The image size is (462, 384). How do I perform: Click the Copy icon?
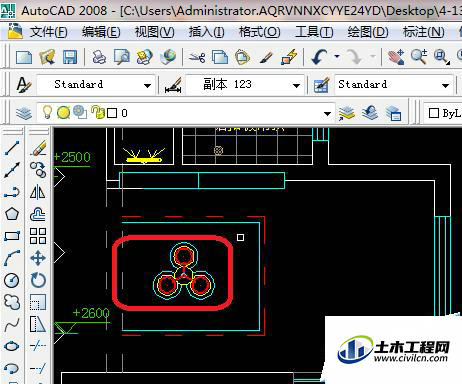click(x=220, y=57)
